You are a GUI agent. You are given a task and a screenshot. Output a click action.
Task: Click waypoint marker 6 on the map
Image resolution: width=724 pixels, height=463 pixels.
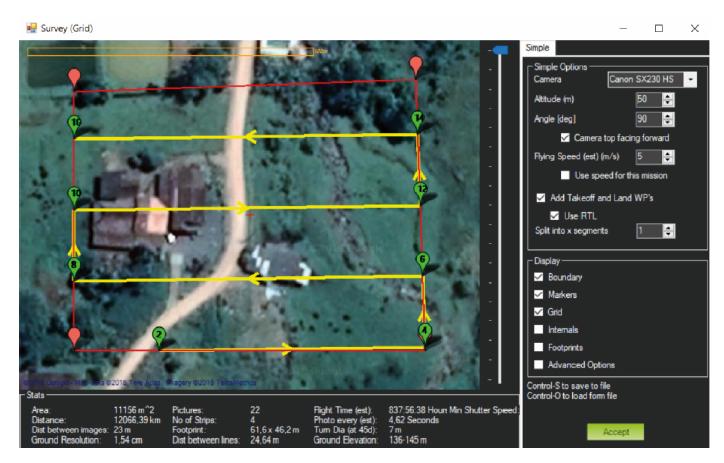pos(422,260)
